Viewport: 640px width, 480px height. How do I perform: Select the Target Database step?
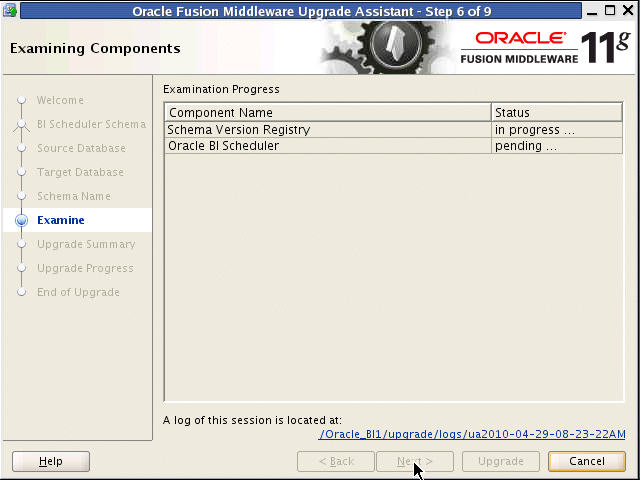(80, 172)
